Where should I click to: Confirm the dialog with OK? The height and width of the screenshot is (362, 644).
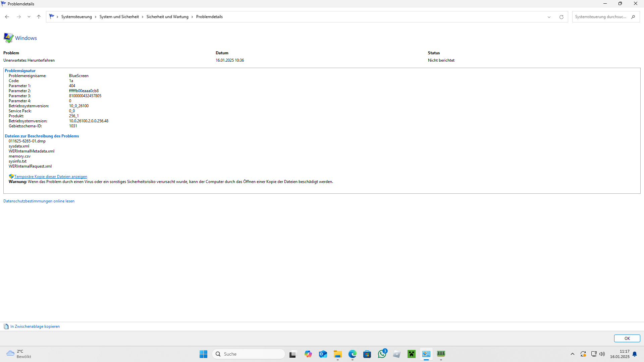[x=627, y=338]
